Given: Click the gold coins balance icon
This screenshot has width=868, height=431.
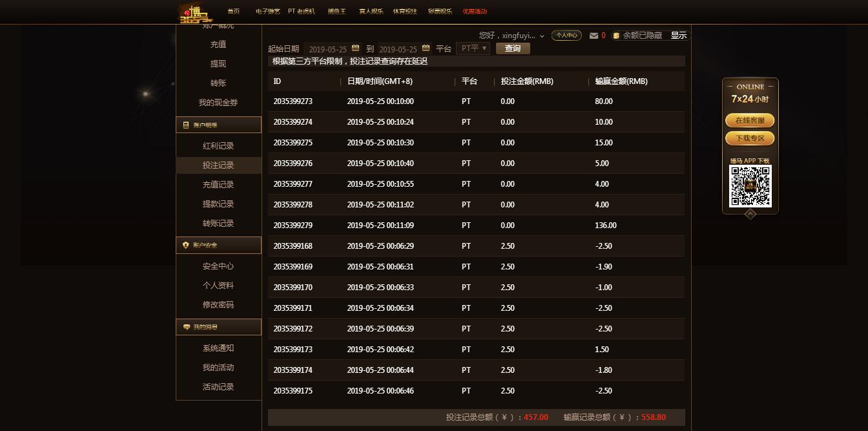Looking at the screenshot, I should 616,36.
